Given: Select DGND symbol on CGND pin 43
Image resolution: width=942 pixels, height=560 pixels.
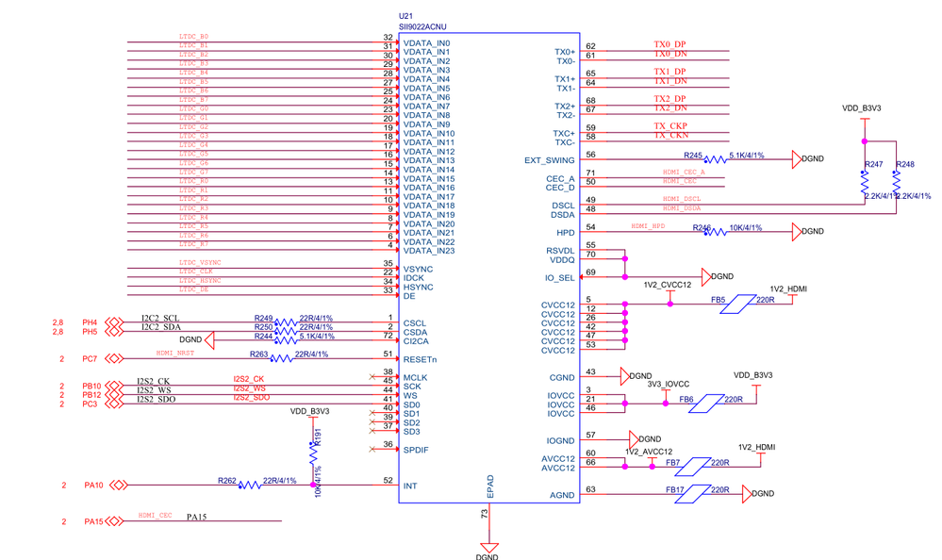Looking at the screenshot, I should pos(625,376).
